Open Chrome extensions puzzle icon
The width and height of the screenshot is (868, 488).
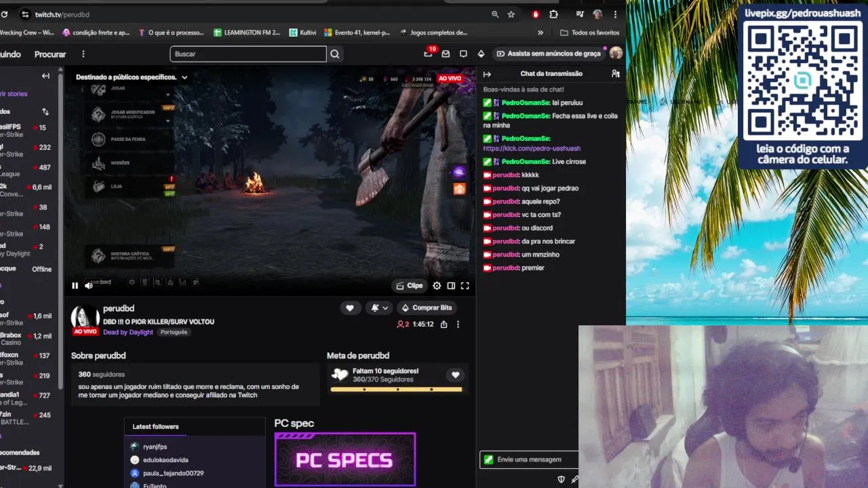point(554,14)
